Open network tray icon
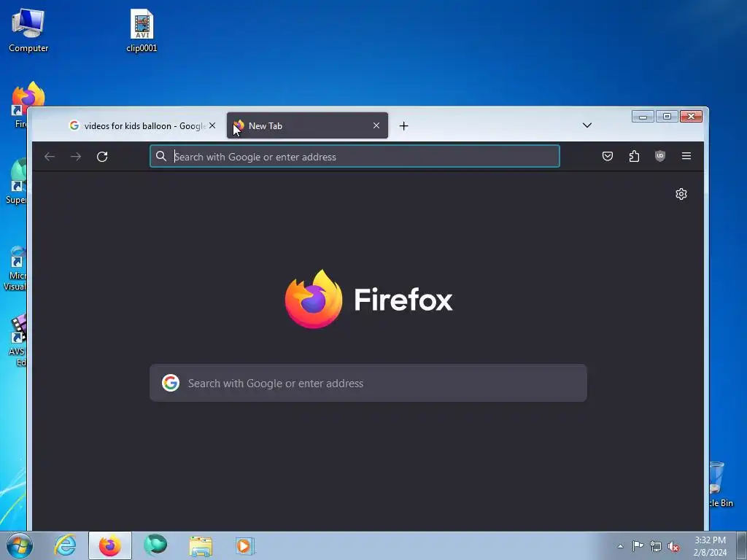Image resolution: width=747 pixels, height=560 pixels. [656, 546]
